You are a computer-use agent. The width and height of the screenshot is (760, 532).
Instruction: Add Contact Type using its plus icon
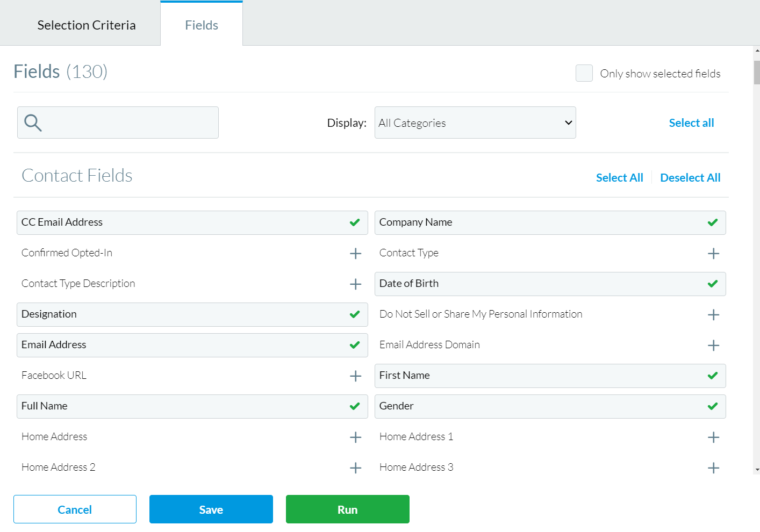(713, 253)
